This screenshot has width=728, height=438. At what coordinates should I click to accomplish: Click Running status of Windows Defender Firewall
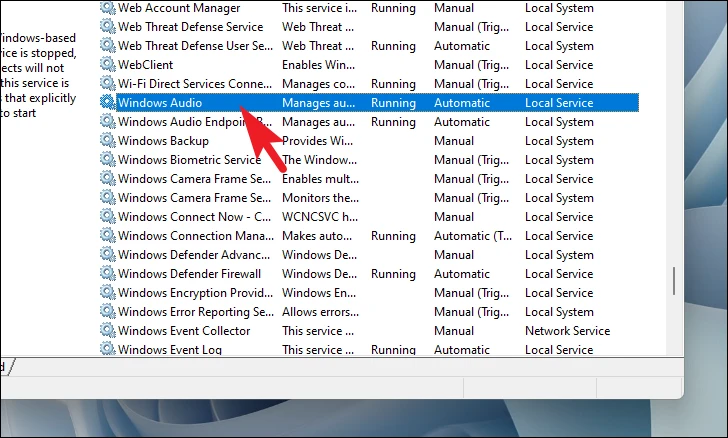(393, 275)
